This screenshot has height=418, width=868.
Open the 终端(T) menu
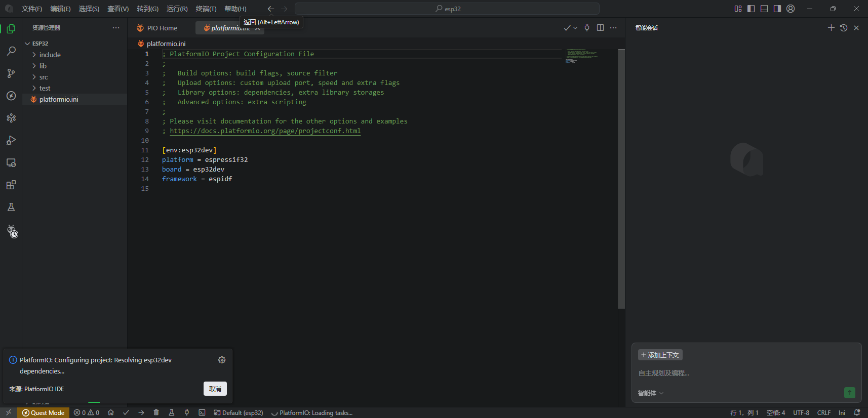(x=206, y=9)
